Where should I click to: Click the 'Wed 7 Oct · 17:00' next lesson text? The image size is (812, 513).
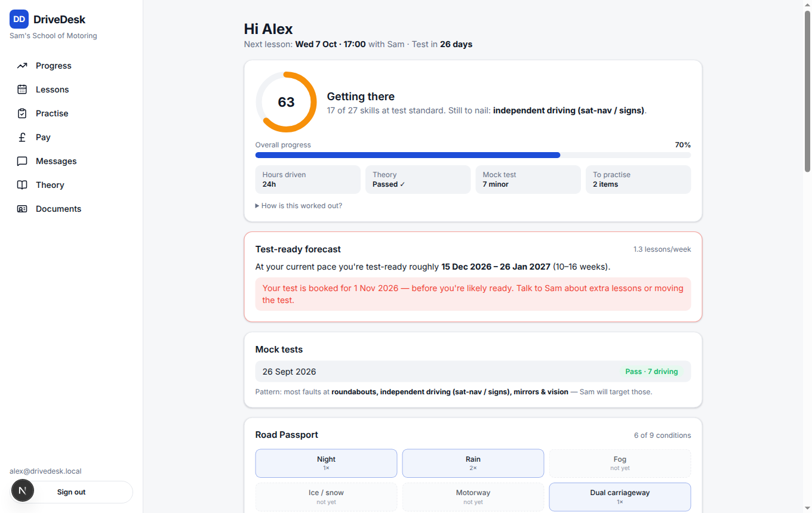point(330,44)
